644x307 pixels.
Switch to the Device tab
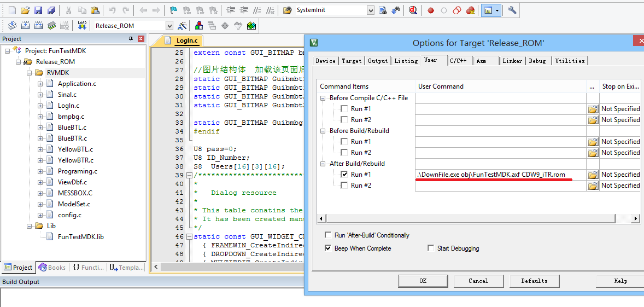[325, 61]
